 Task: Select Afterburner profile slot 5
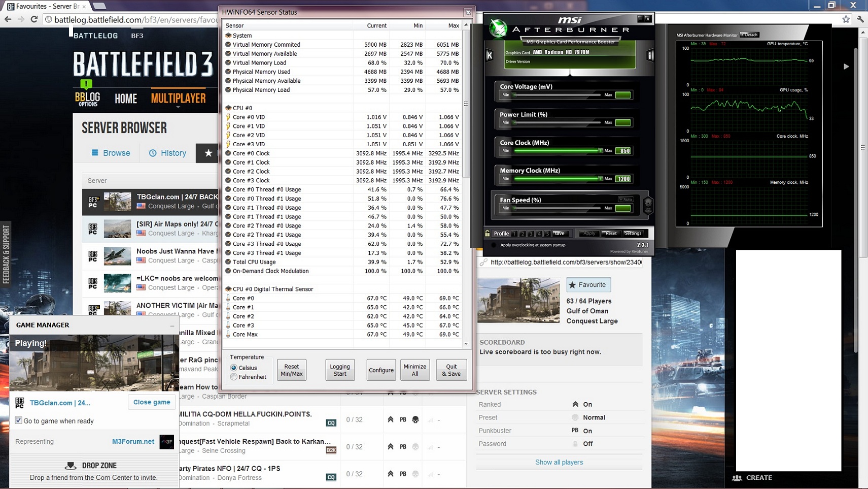pos(547,234)
